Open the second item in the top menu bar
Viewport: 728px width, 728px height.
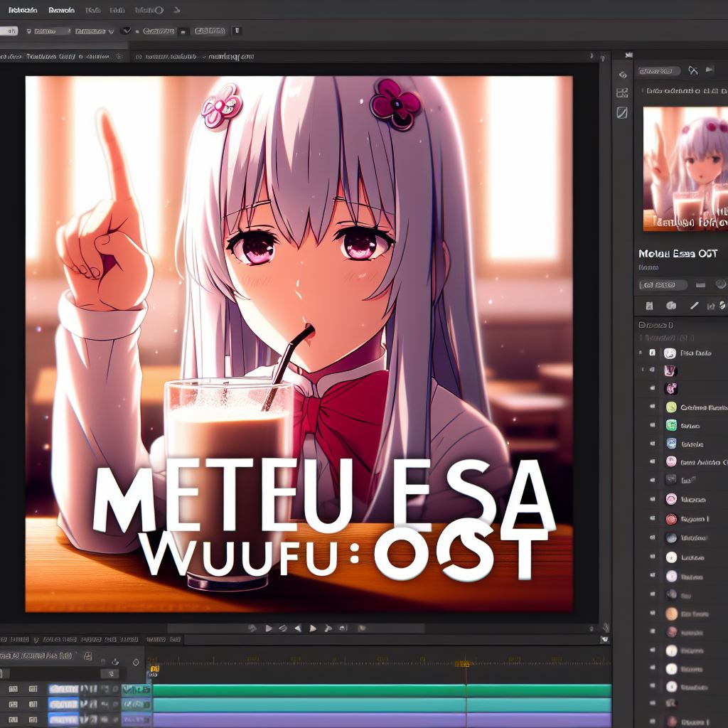click(x=62, y=10)
